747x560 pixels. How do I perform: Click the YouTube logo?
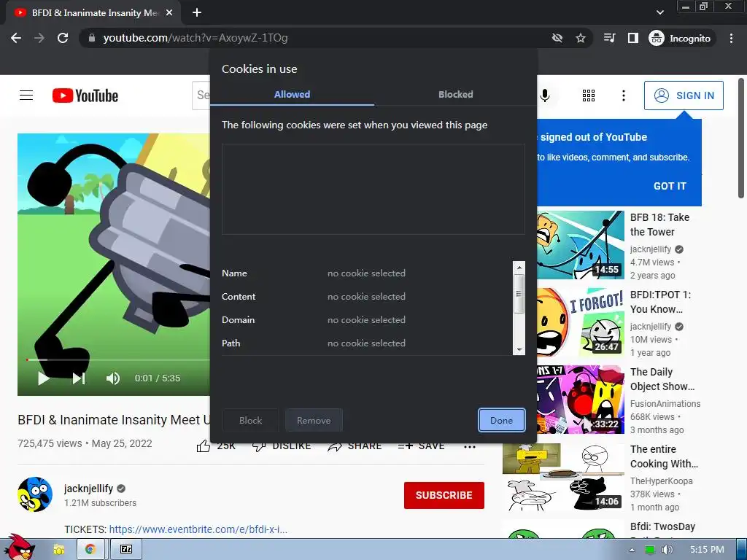[85, 96]
